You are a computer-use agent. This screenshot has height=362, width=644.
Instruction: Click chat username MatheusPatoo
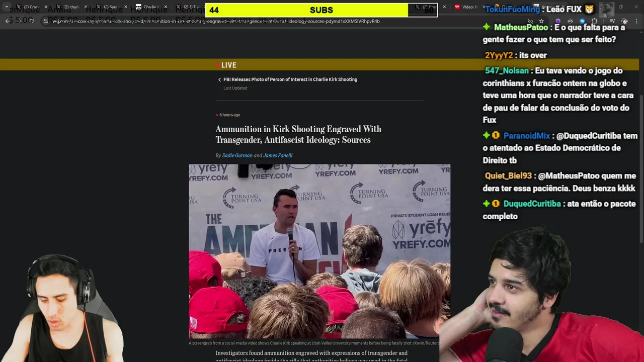tap(521, 28)
